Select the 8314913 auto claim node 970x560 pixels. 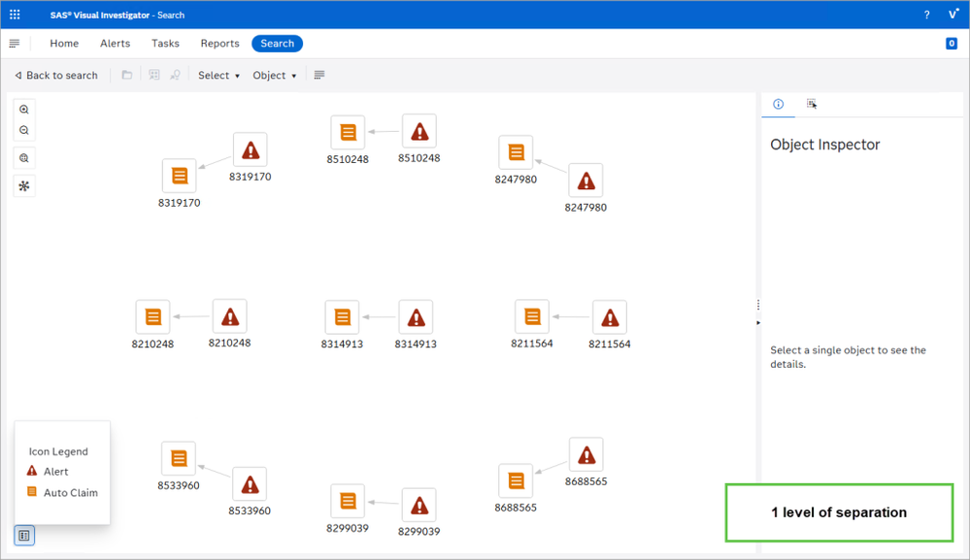coord(342,317)
